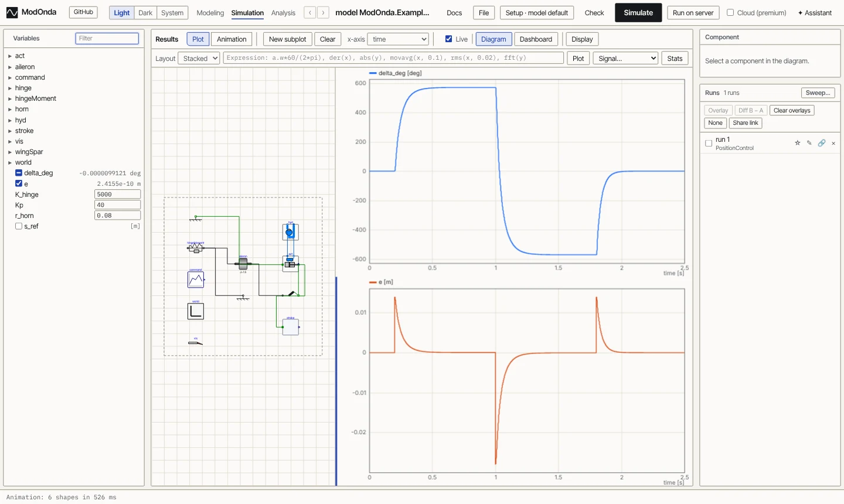Screen dimensions: 844x504
Task: Open the Layout Stacked dropdown
Action: point(199,58)
